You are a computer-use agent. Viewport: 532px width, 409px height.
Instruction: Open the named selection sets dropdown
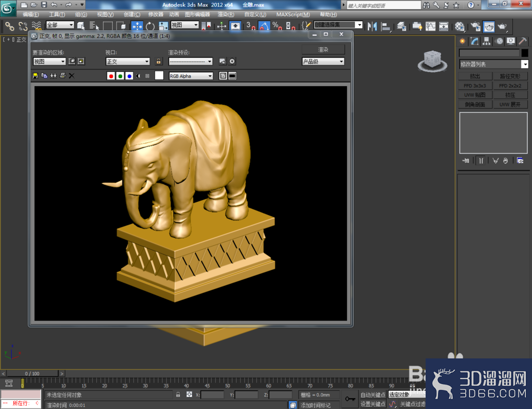click(x=338, y=25)
